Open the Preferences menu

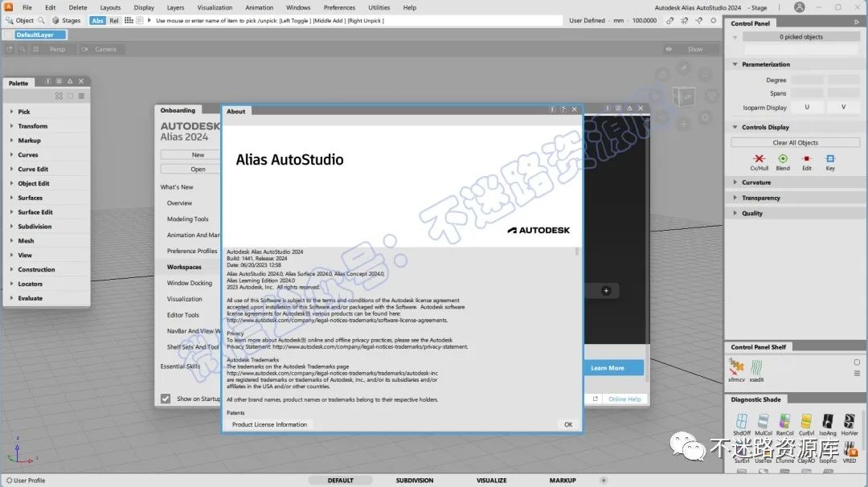[339, 8]
